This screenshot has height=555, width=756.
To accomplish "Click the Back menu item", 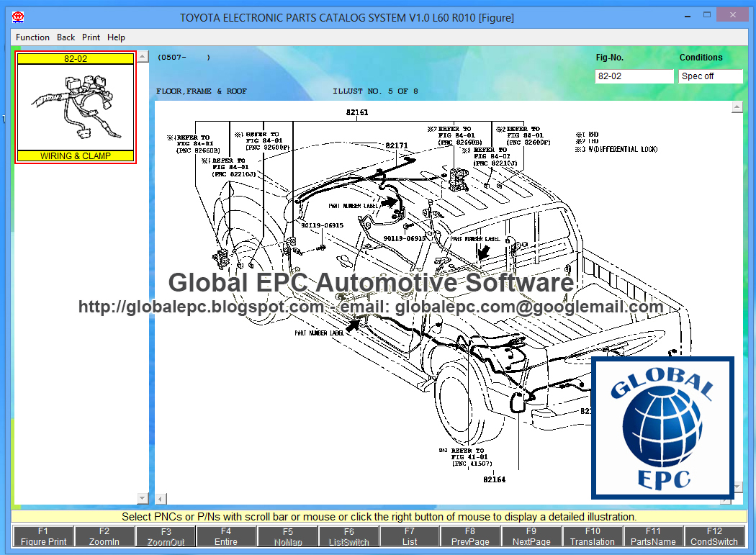I will [x=66, y=37].
